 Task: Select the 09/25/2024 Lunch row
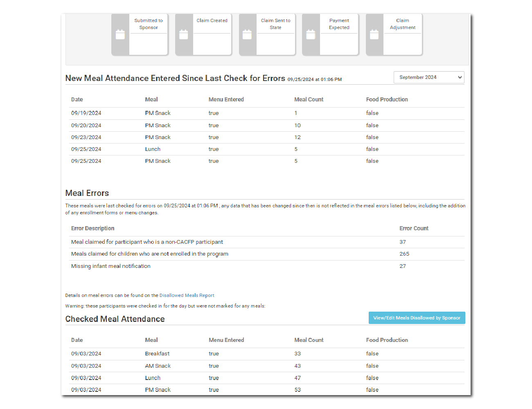coord(266,149)
